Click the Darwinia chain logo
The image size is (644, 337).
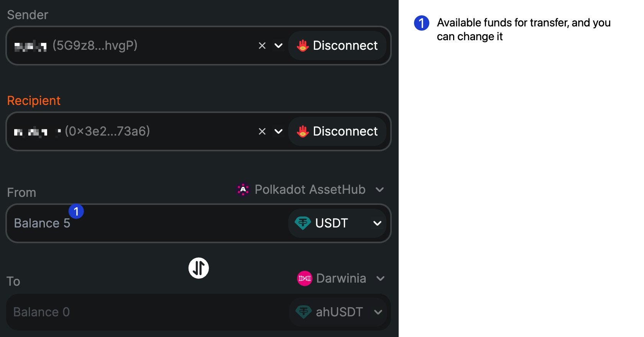pos(305,278)
